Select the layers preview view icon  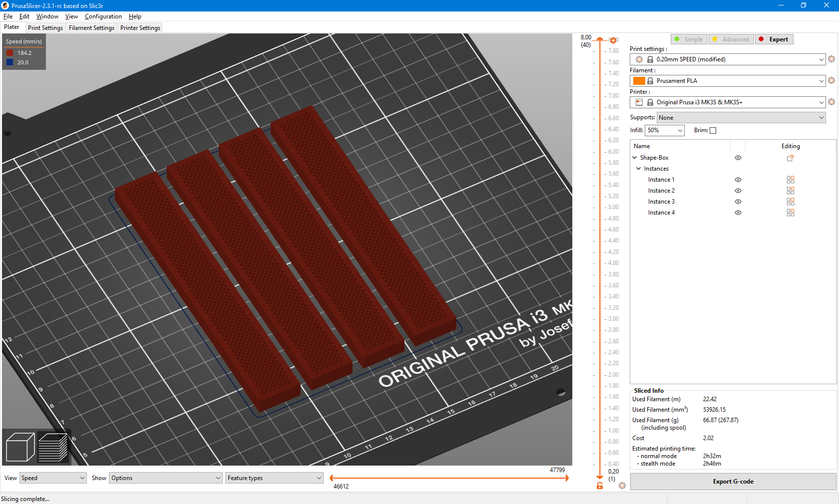point(53,447)
